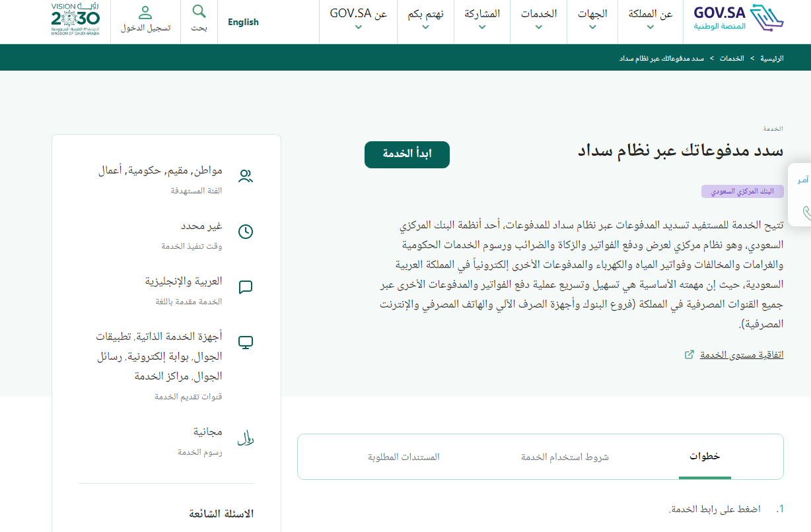The width and height of the screenshot is (811, 532).
Task: Click the search magnifier icon
Action: point(199,12)
